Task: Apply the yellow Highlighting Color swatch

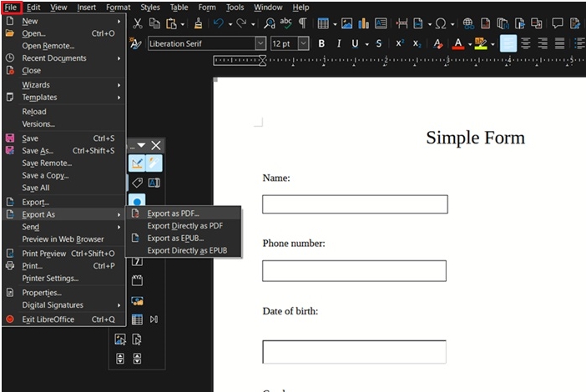Action: [481, 43]
